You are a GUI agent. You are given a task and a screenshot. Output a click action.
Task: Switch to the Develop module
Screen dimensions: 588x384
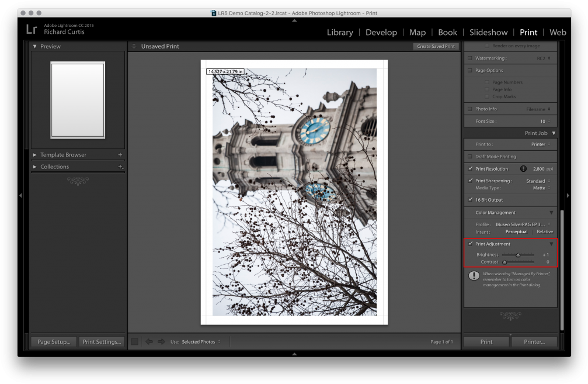[x=381, y=32]
